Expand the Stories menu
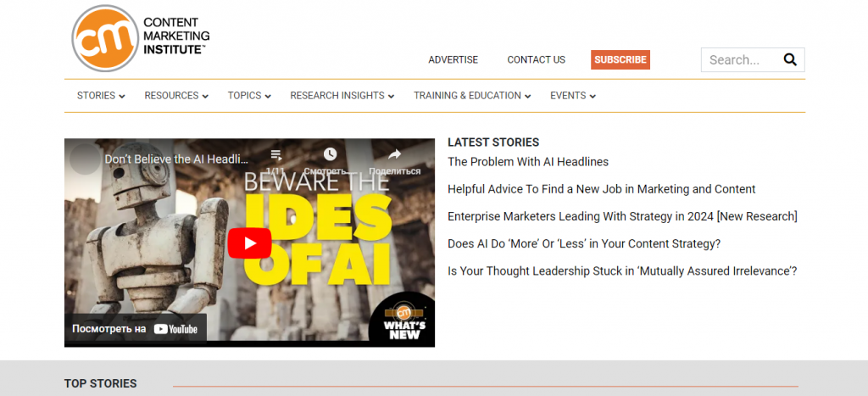The width and height of the screenshot is (868, 396). tap(101, 95)
